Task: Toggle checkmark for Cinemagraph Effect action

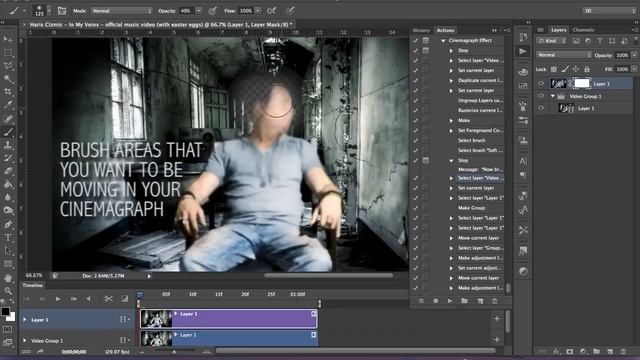Action: [x=416, y=40]
